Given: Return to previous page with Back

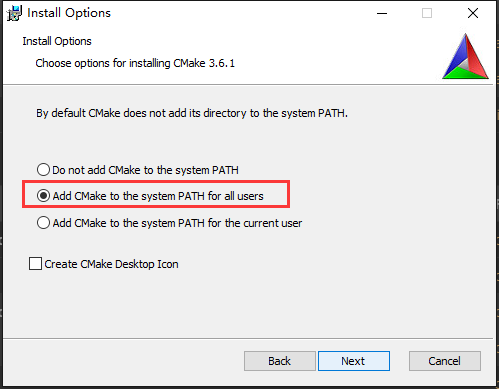Looking at the screenshot, I should (x=280, y=361).
